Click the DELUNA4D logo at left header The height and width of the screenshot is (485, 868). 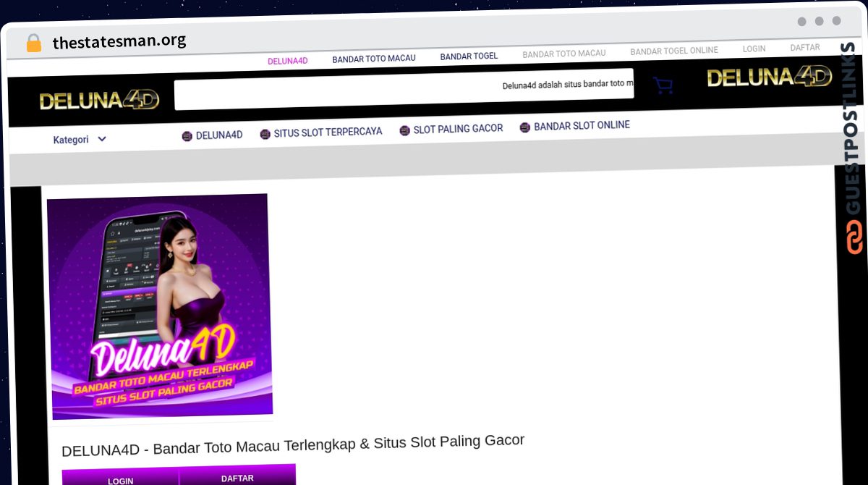99,101
